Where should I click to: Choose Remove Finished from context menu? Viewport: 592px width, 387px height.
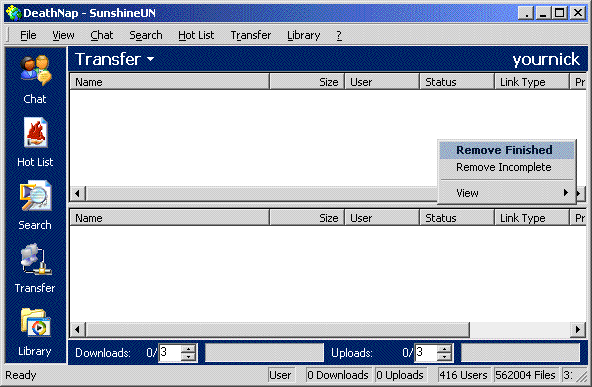tap(507, 150)
